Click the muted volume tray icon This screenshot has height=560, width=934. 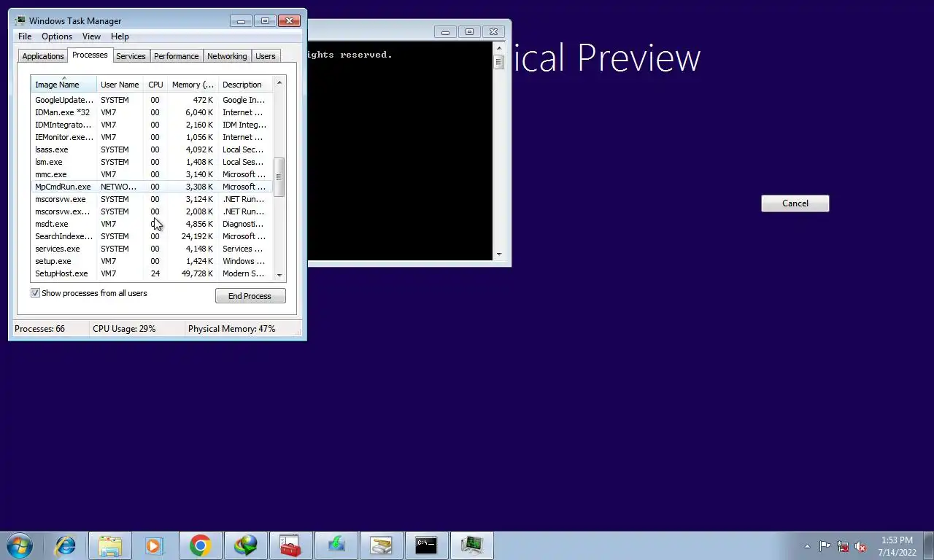pyautogui.click(x=860, y=546)
